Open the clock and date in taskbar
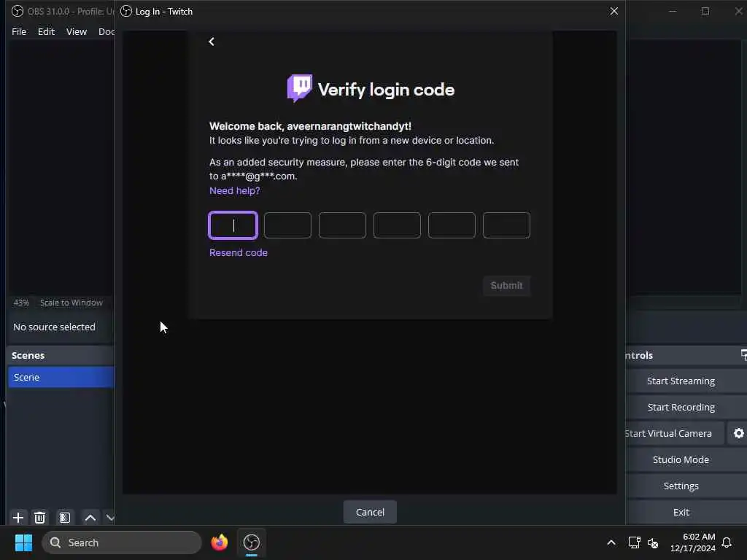Screen dimensions: 747x560 [693, 542]
